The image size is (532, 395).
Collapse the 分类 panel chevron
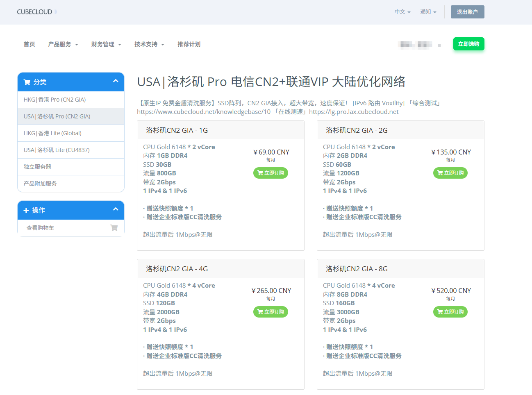point(116,81)
